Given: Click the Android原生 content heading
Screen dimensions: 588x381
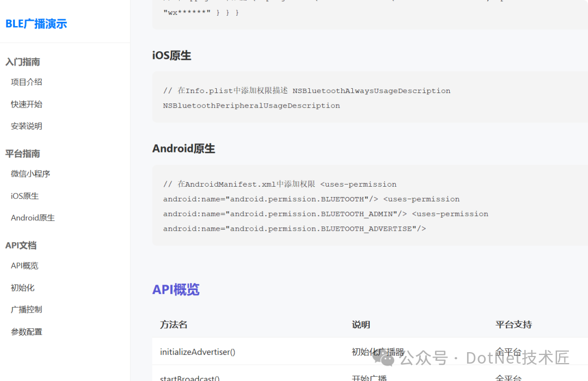Looking at the screenshot, I should pos(184,148).
